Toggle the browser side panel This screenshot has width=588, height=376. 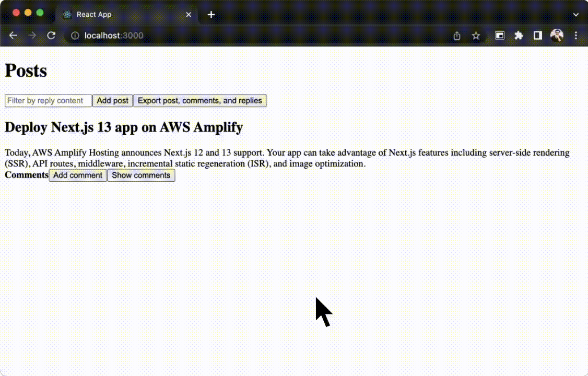point(538,36)
